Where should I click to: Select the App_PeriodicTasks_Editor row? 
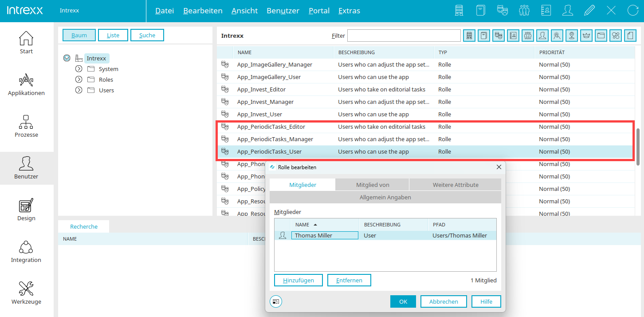click(x=426, y=127)
